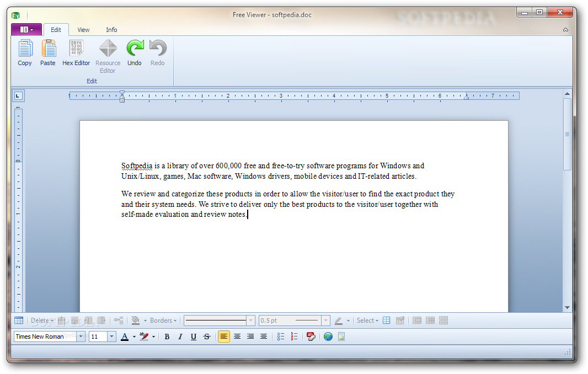Open the font size 11 dropdown
Image resolution: width=588 pixels, height=374 pixels.
(x=112, y=336)
